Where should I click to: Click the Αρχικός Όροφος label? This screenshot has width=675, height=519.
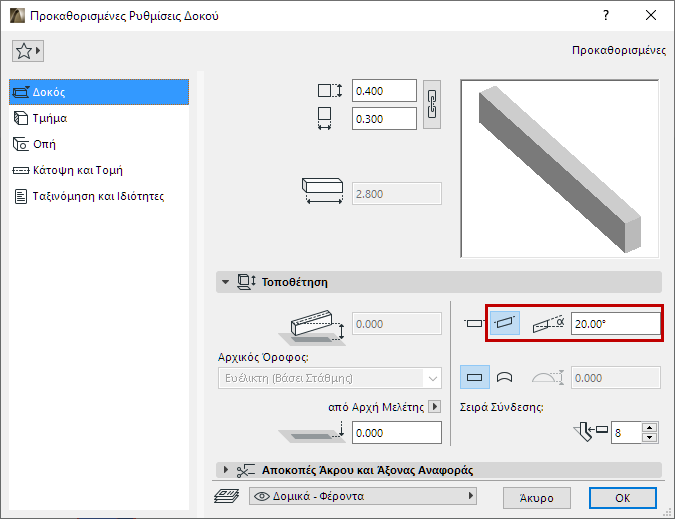[263, 357]
